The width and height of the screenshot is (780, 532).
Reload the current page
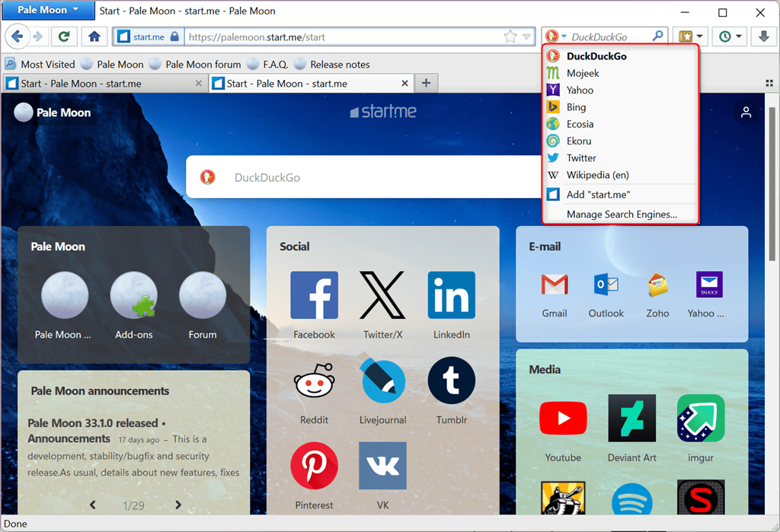click(x=64, y=37)
